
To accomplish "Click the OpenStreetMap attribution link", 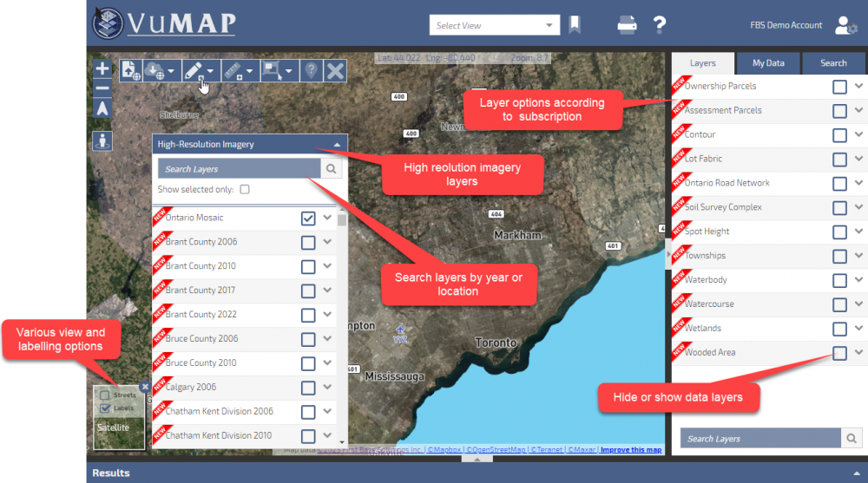I will 495,450.
